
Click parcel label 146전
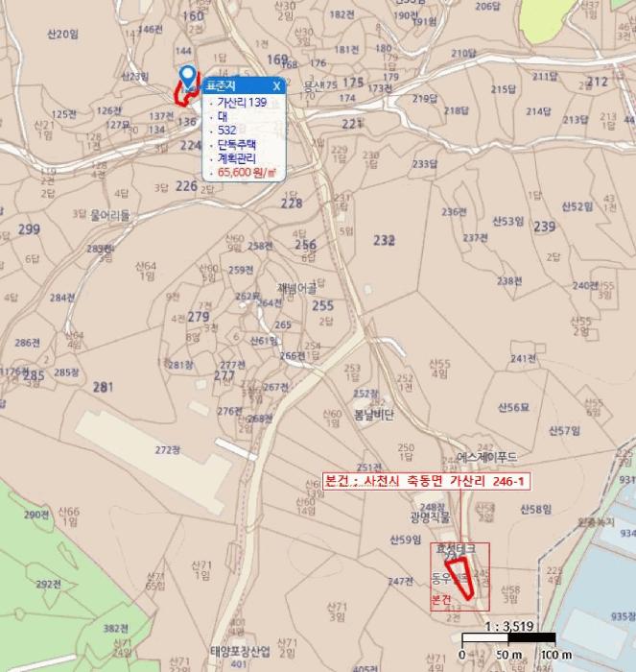(151, 29)
